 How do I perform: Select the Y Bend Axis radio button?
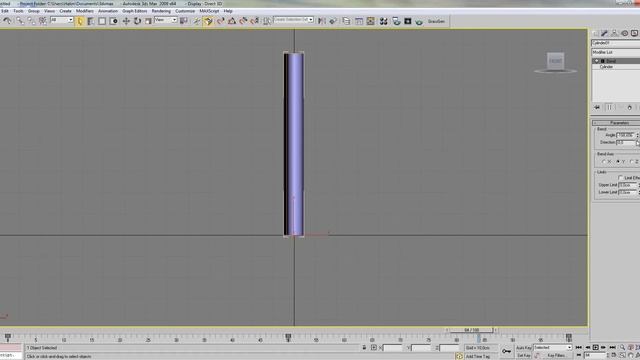pyautogui.click(x=618, y=162)
